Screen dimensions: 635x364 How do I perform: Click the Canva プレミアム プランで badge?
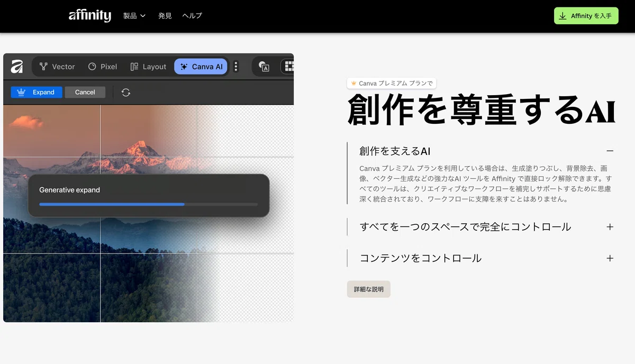coord(392,83)
